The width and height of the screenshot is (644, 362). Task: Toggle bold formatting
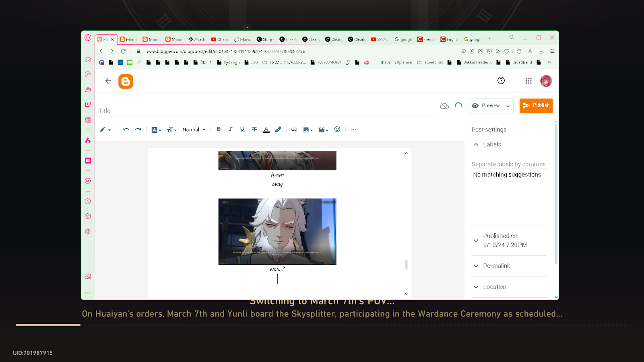pos(219,129)
